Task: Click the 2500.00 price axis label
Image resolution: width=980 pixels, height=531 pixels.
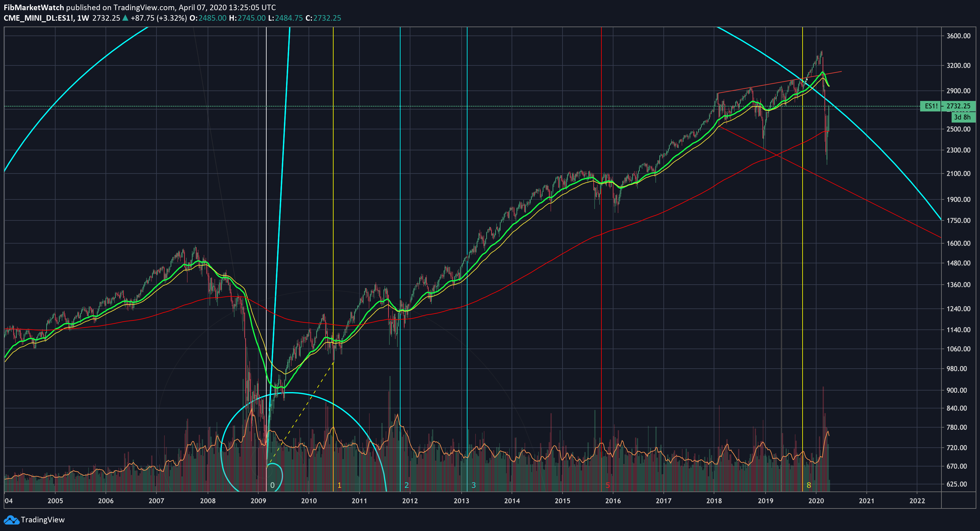Action: coord(959,129)
